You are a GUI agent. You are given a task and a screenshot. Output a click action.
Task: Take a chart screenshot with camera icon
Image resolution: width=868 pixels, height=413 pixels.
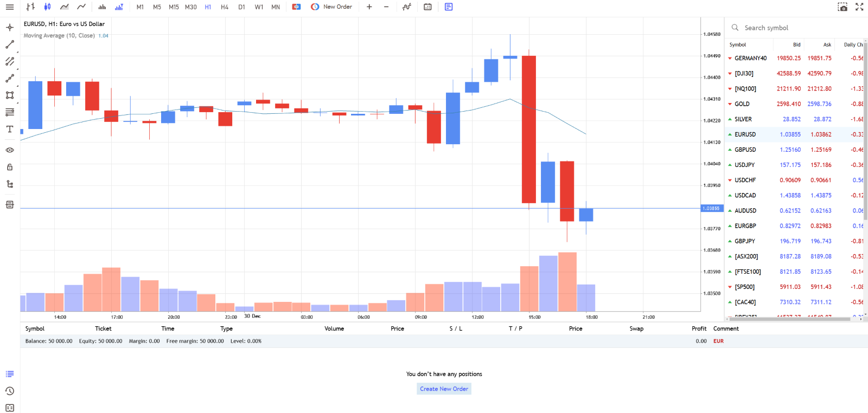click(x=843, y=7)
